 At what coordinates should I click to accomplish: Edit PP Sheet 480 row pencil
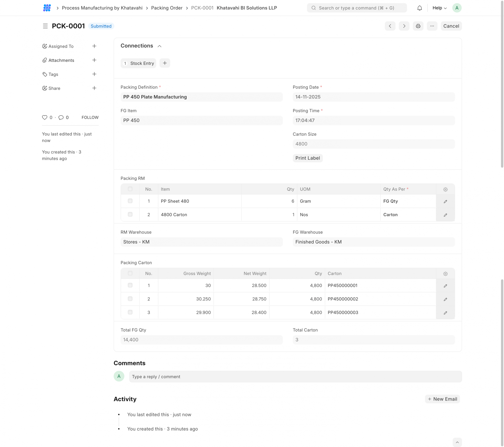coord(445,201)
